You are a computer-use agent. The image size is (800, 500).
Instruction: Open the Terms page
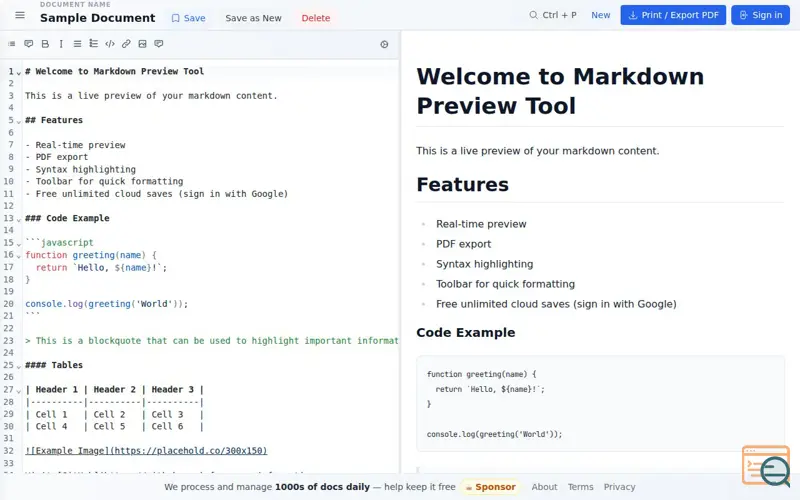tap(581, 487)
